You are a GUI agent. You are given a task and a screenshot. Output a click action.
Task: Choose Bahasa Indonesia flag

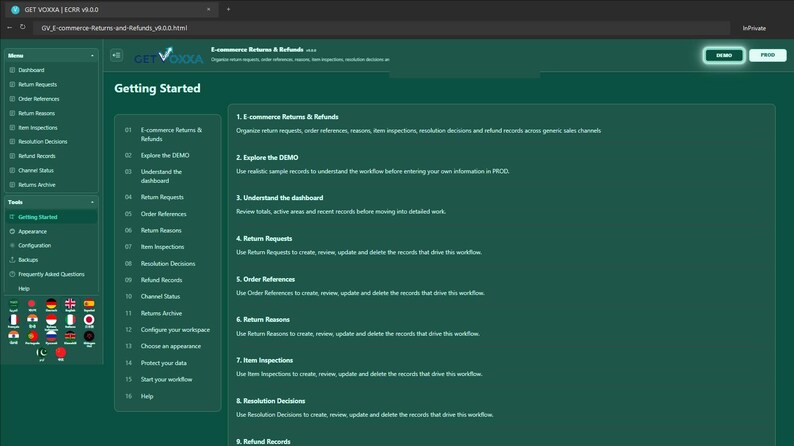51,320
